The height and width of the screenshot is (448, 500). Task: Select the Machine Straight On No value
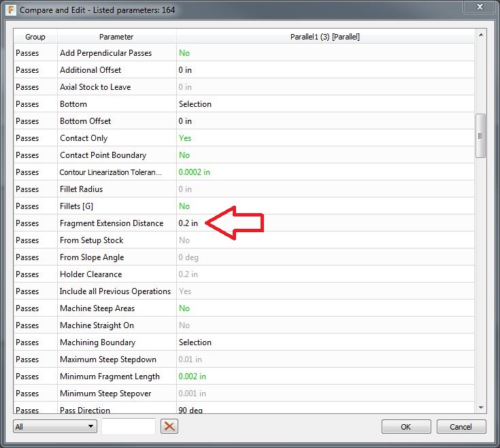[x=184, y=325]
